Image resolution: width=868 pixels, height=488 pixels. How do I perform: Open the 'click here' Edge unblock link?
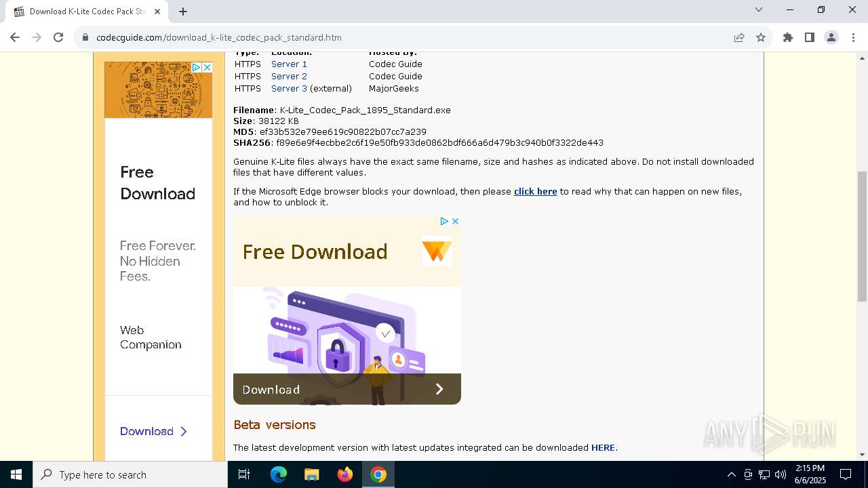click(x=535, y=191)
